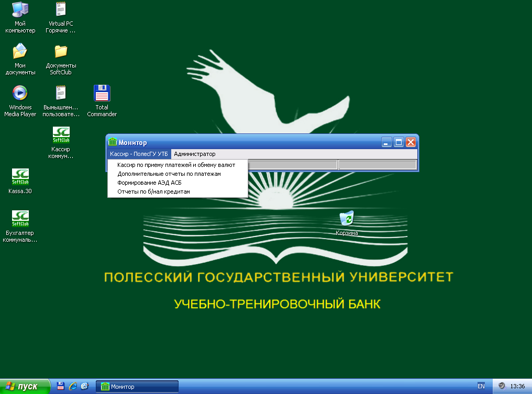
Task: Select Windows Media Player desktop icon
Action: point(20,102)
